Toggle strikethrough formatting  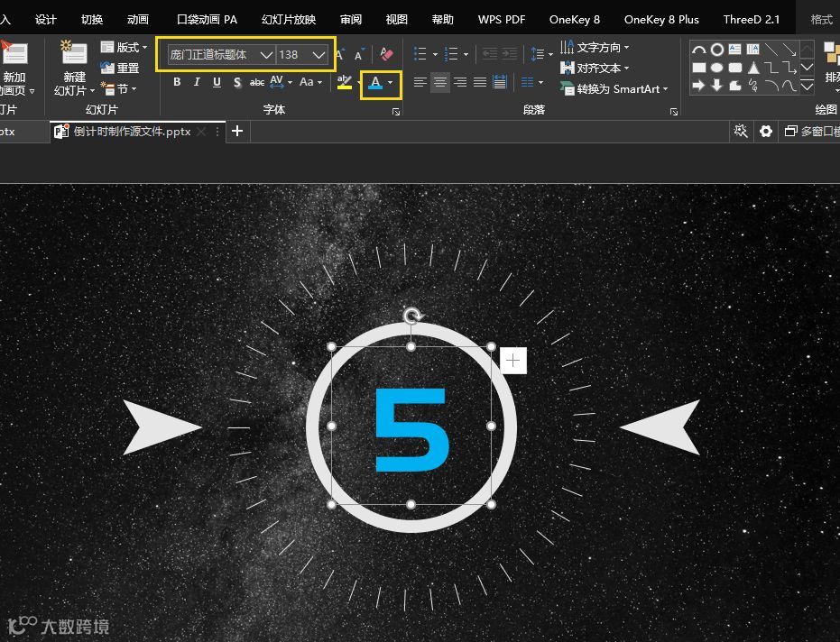[257, 82]
